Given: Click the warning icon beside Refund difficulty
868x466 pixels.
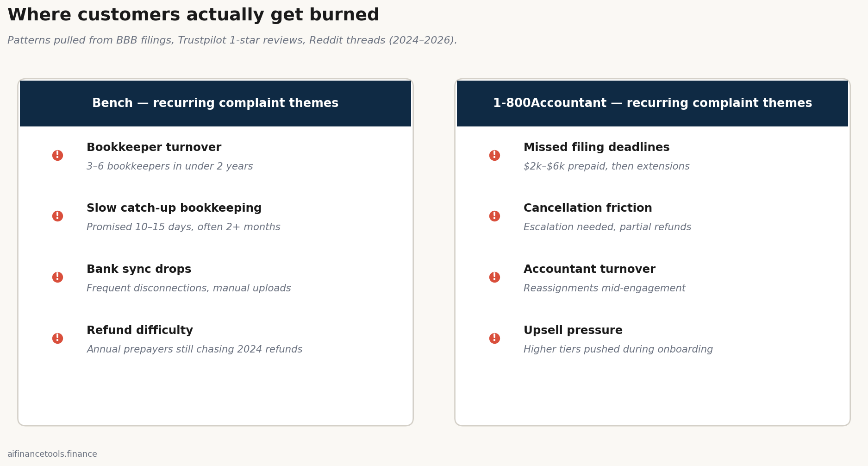Looking at the screenshot, I should pos(57,339).
